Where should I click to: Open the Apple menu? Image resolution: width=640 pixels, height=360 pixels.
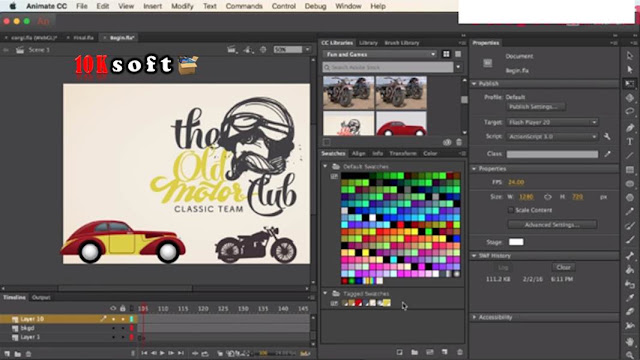tap(13, 6)
